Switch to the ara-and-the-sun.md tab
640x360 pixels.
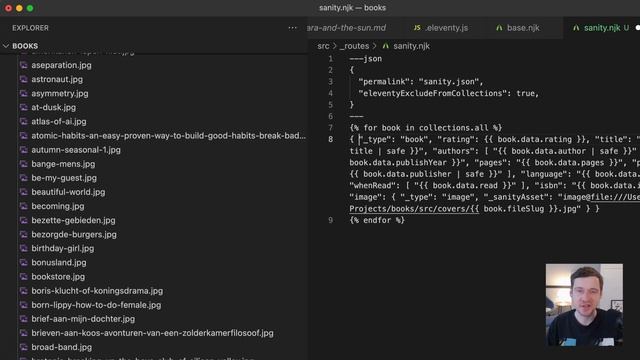click(346, 28)
